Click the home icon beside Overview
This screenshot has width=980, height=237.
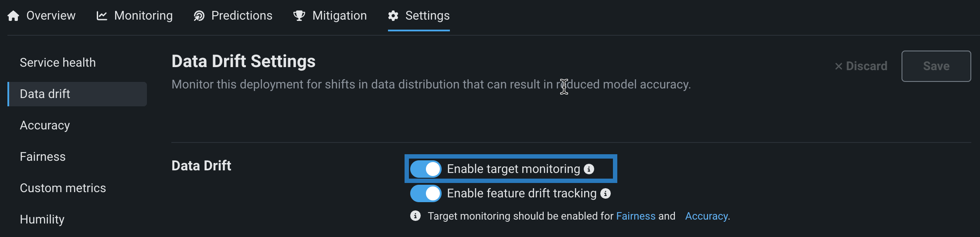(x=14, y=16)
